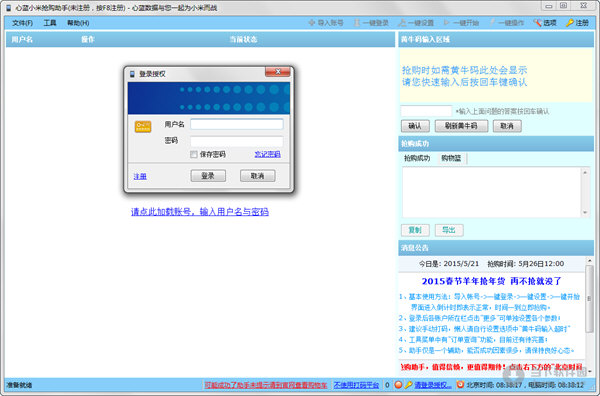Click the 确认 button
Image resolution: width=600 pixels, height=396 pixels.
pyautogui.click(x=415, y=126)
